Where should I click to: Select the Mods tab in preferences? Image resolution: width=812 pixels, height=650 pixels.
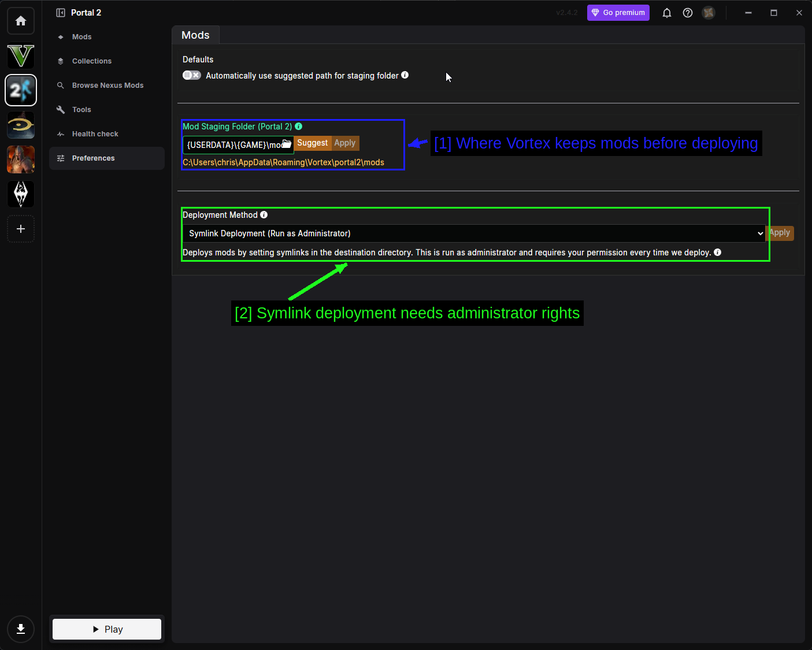[195, 35]
